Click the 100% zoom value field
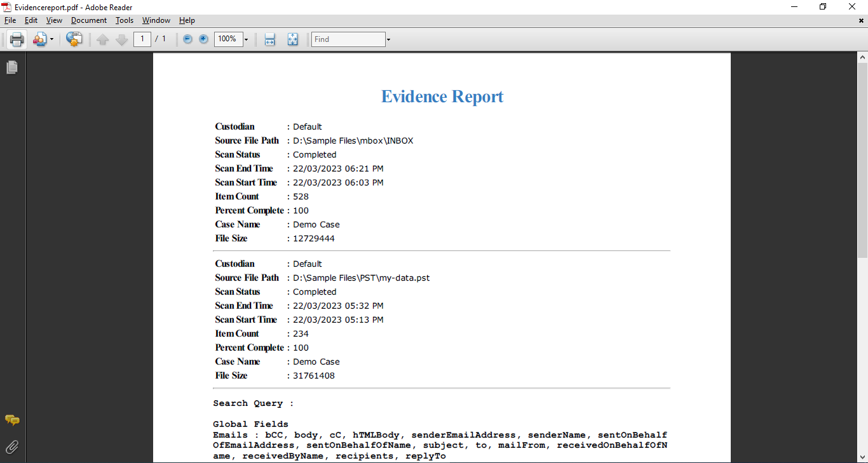868x463 pixels. click(228, 39)
